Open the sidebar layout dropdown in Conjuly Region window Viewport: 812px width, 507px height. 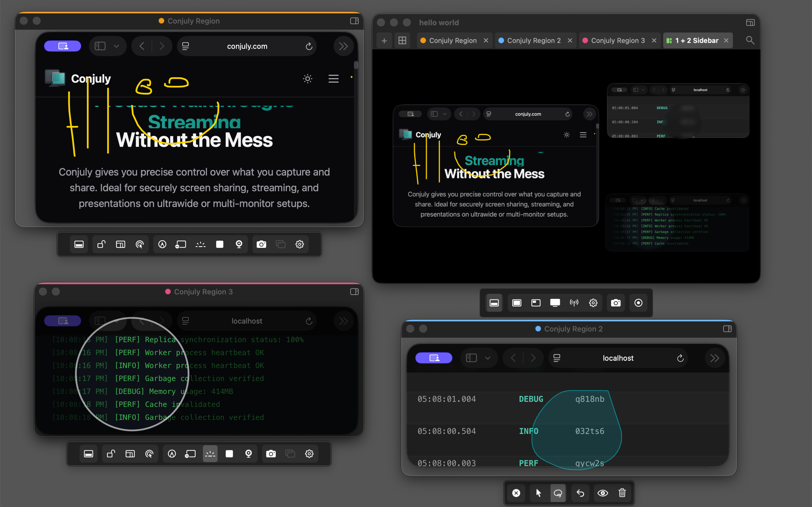(107, 46)
